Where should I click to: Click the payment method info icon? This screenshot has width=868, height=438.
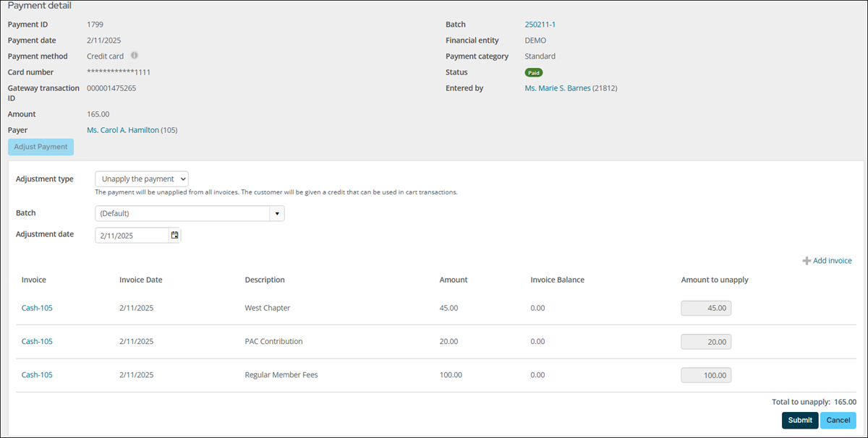[x=135, y=56]
